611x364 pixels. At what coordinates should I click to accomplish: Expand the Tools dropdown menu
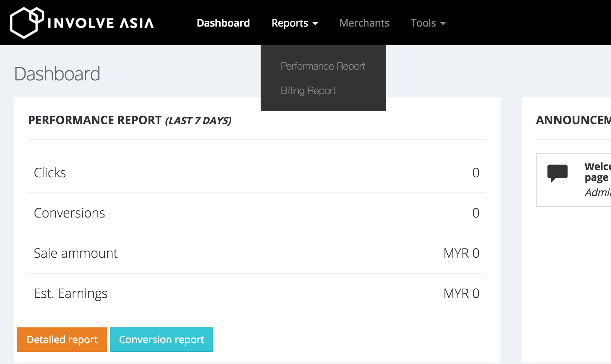[x=428, y=23]
